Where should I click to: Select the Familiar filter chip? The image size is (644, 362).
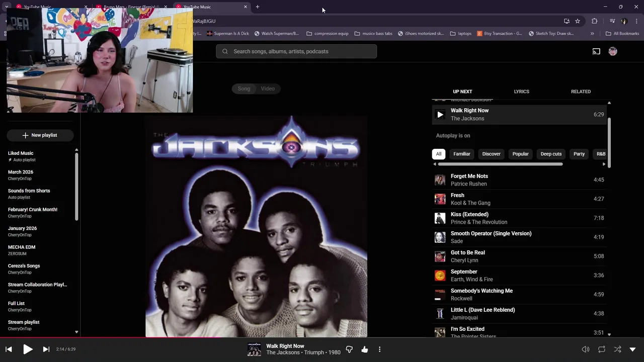coord(462,154)
